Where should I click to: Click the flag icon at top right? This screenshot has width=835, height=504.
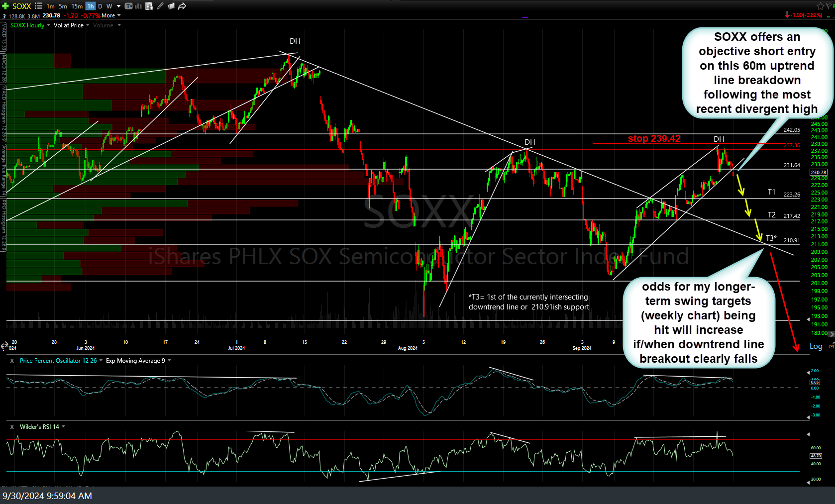[x=831, y=6]
